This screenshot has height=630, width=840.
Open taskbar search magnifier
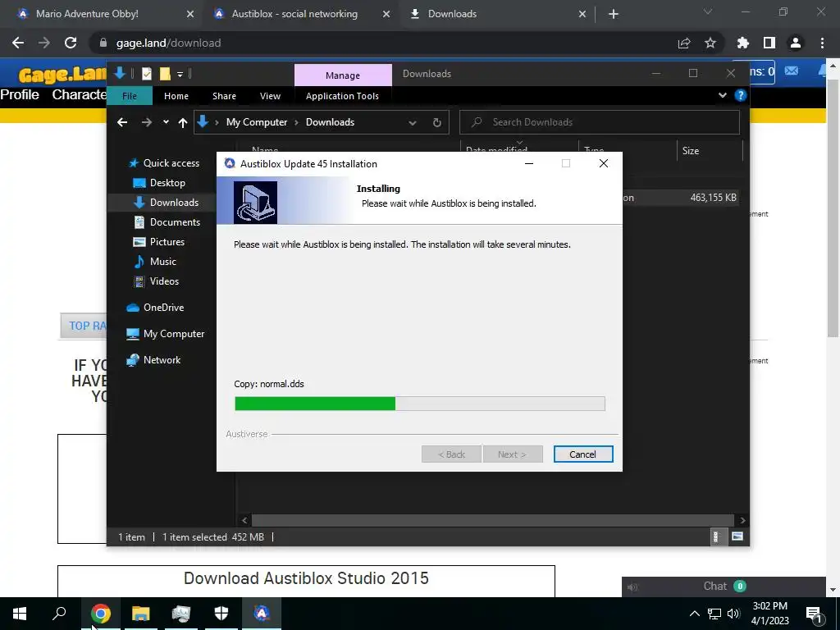pos(59,613)
